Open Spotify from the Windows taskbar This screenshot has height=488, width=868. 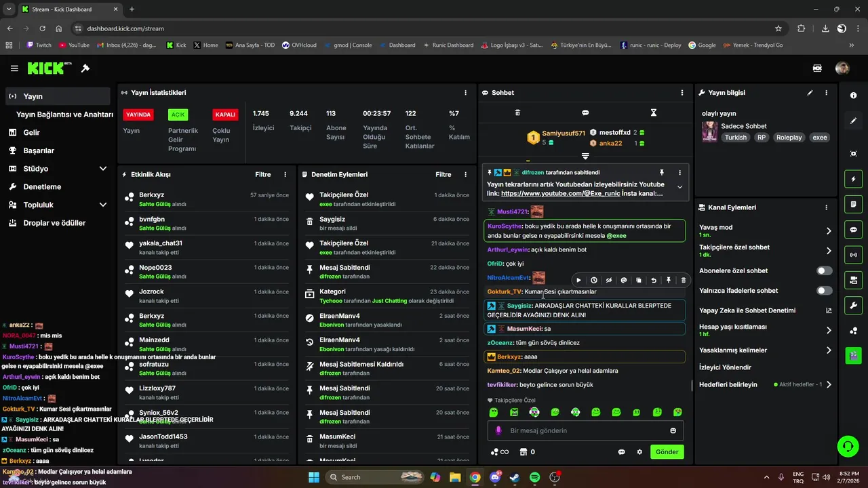pyautogui.click(x=535, y=477)
